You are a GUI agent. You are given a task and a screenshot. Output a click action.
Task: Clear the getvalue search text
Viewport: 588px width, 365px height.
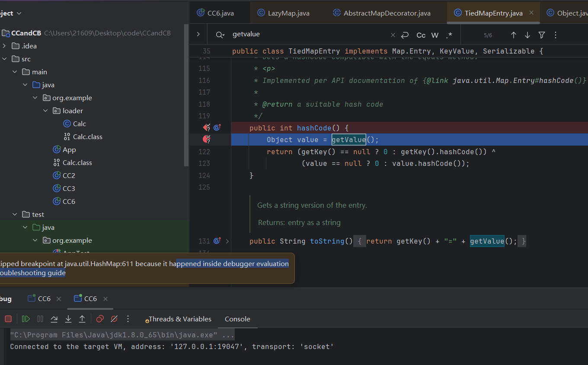coord(393,35)
